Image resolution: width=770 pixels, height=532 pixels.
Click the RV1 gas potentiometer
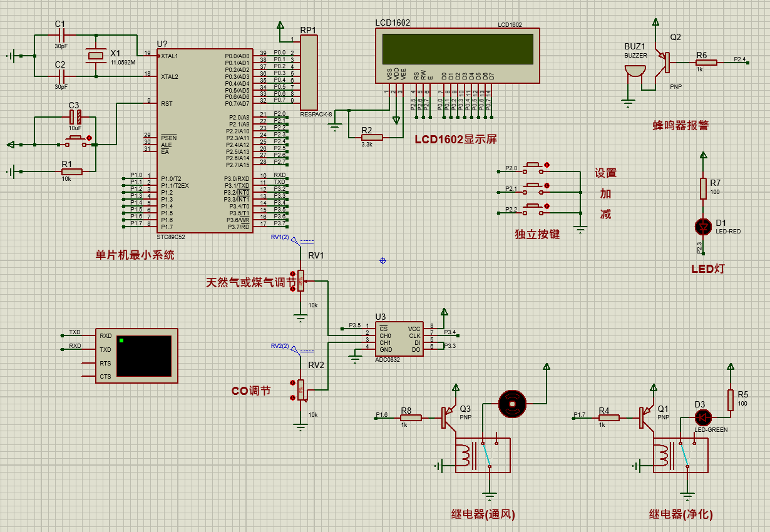click(x=301, y=281)
